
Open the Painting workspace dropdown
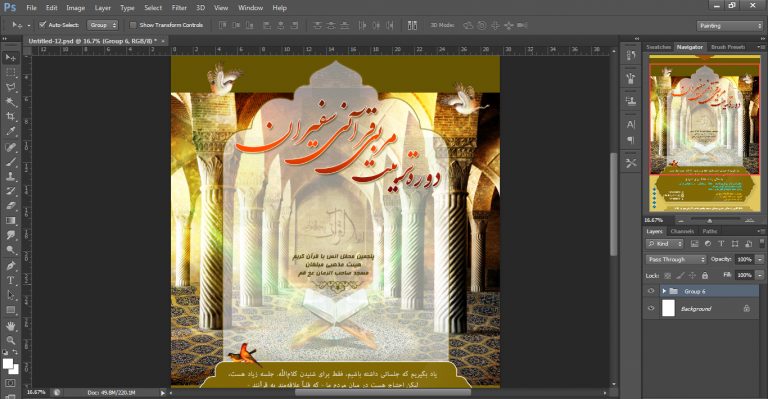(x=730, y=25)
